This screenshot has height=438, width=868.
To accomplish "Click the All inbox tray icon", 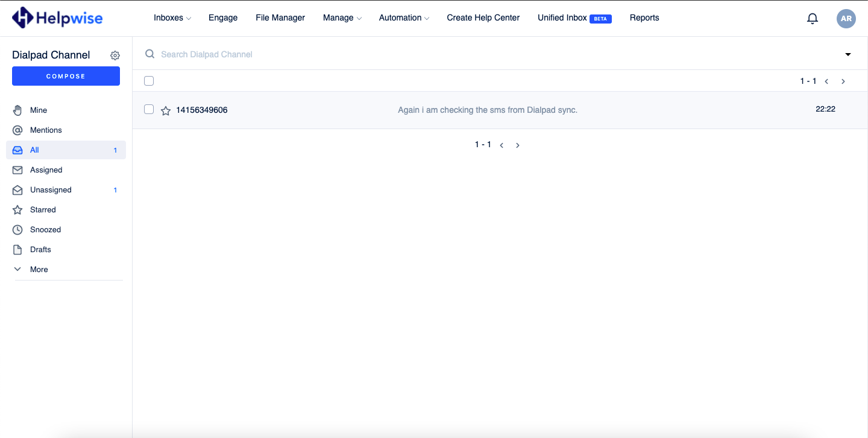I will pyautogui.click(x=17, y=150).
